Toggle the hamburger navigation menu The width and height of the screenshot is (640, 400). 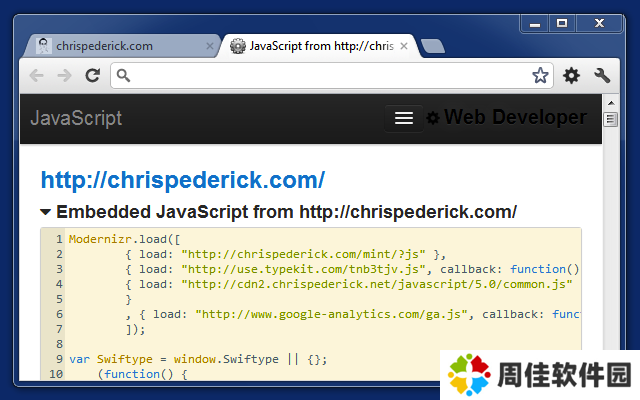(x=403, y=118)
